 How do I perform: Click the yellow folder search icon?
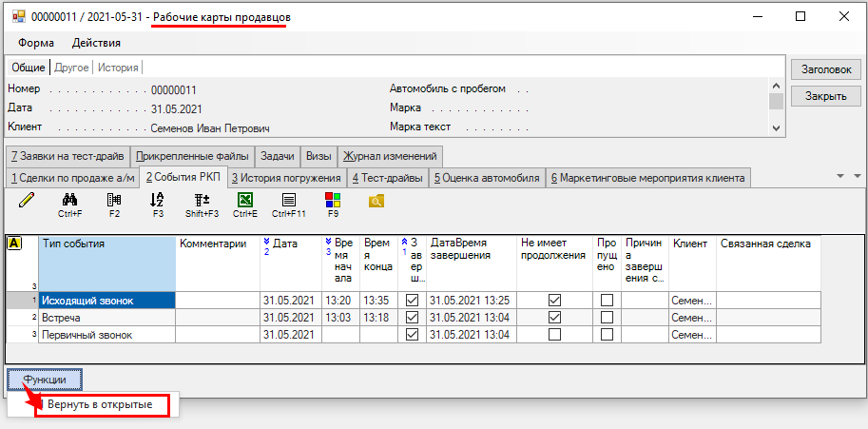tap(377, 200)
